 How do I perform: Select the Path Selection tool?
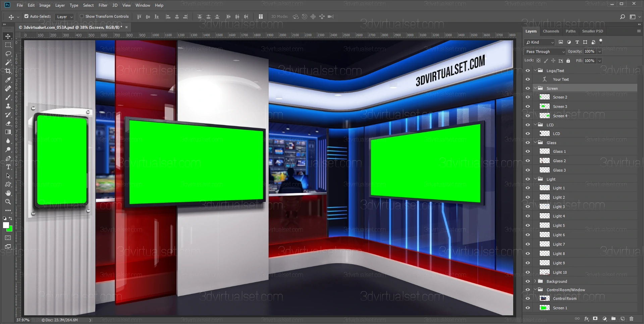pos(8,176)
